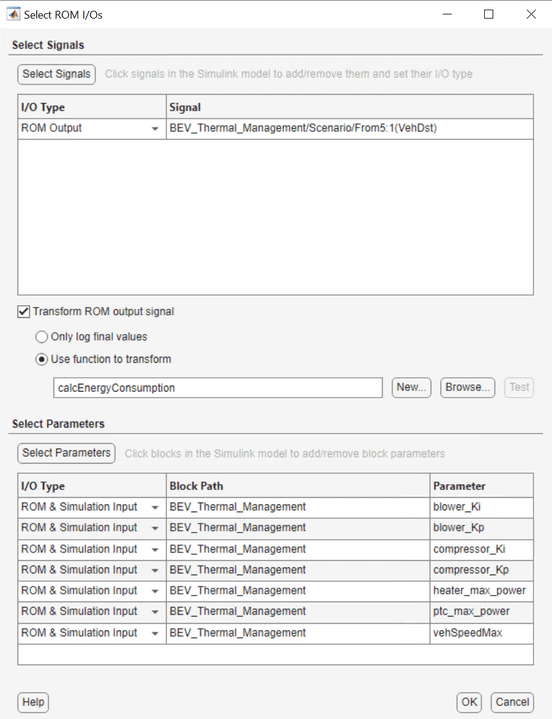Click Block Path cell in vehSpeedMax row
The image size is (552, 719).
[x=298, y=633]
